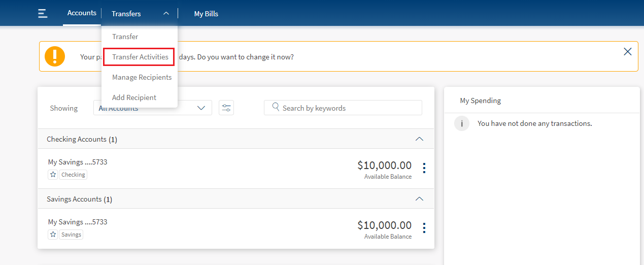This screenshot has height=265, width=644.
Task: Open the savings account three-dot options menu
Action: [424, 228]
